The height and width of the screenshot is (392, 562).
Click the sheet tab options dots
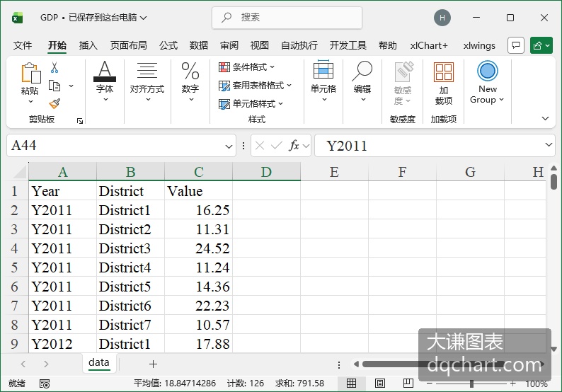click(339, 365)
